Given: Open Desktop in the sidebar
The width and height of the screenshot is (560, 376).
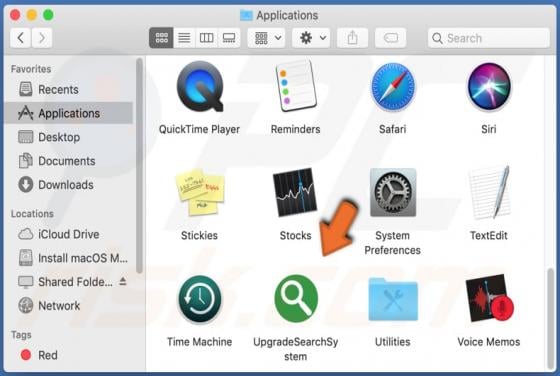Looking at the screenshot, I should (x=68, y=137).
